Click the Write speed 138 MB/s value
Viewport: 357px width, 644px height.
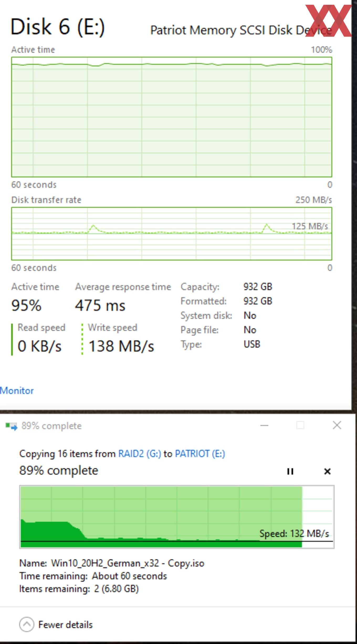(121, 346)
